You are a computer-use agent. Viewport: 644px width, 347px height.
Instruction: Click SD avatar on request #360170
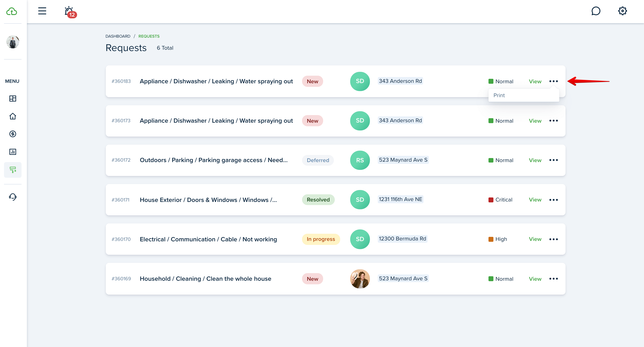(x=360, y=239)
